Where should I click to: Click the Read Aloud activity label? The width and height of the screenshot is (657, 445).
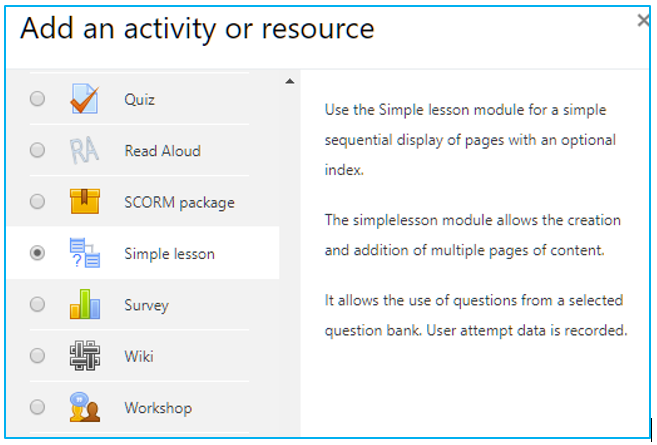coord(163,151)
